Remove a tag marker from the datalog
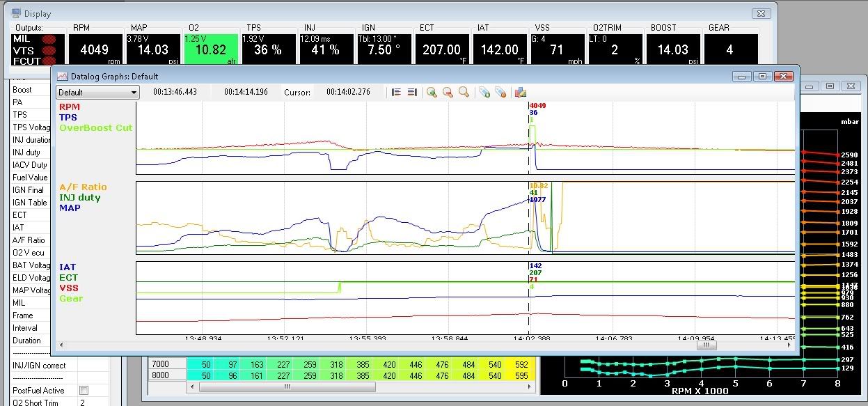868x406 pixels. click(x=500, y=92)
